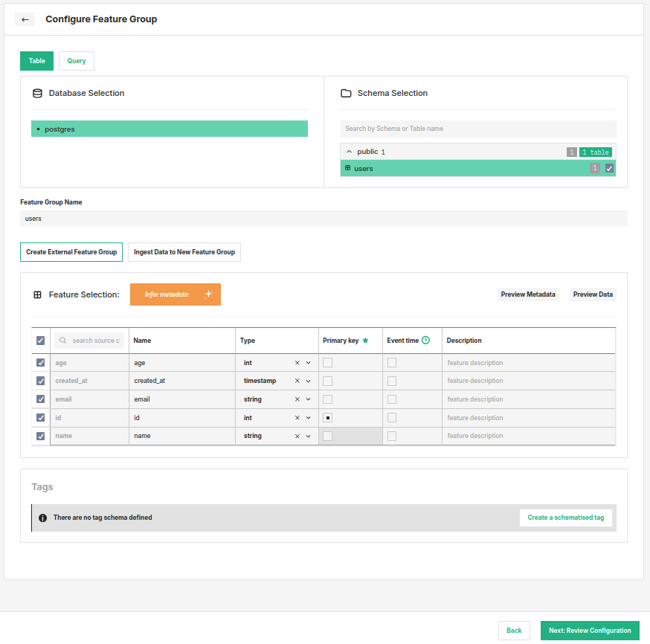
Task: Click Create a schematised tag
Action: (565, 517)
